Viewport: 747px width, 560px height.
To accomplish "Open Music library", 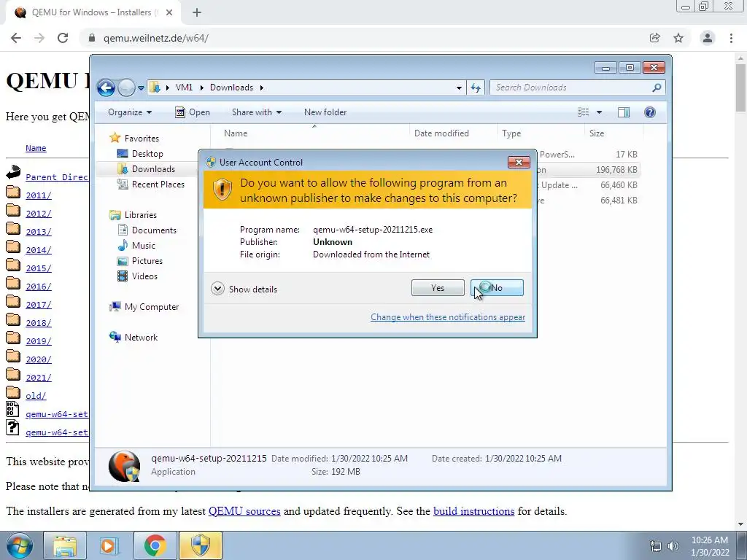I will coord(144,246).
